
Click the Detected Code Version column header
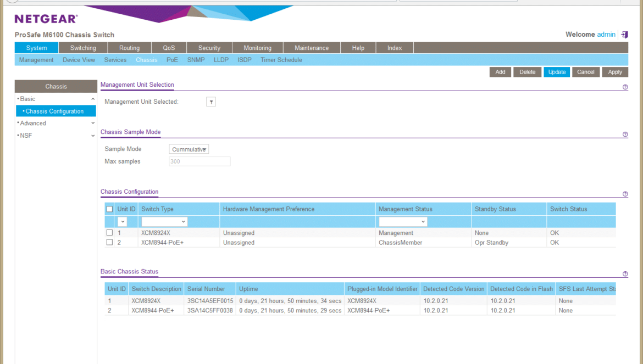coord(453,289)
